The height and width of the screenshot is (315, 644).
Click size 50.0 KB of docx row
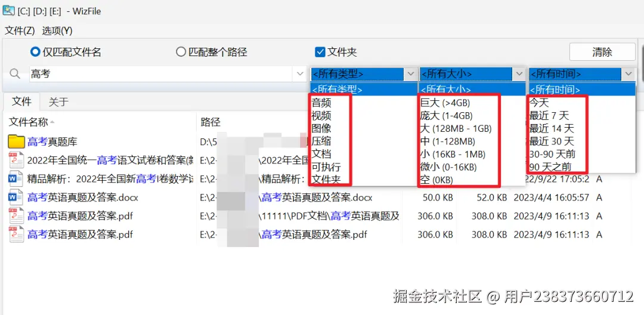point(438,197)
